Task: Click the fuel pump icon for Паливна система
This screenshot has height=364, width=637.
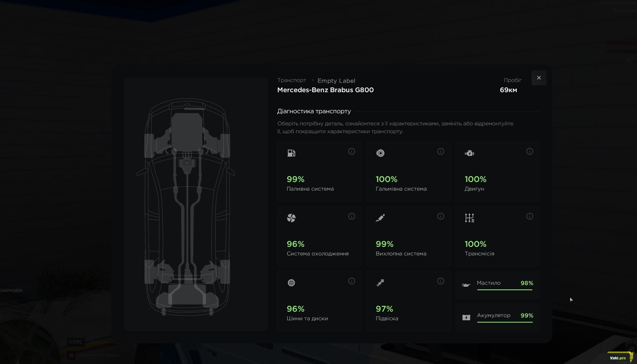Action: click(291, 153)
